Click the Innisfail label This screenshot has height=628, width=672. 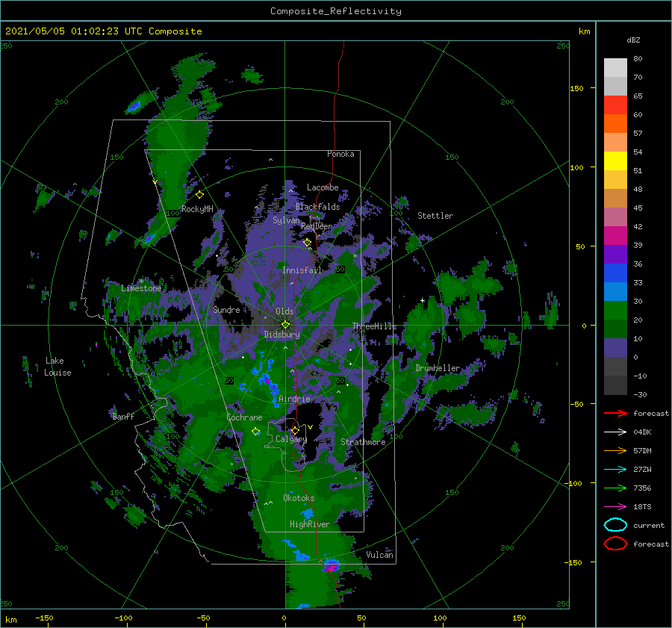pyautogui.click(x=302, y=270)
